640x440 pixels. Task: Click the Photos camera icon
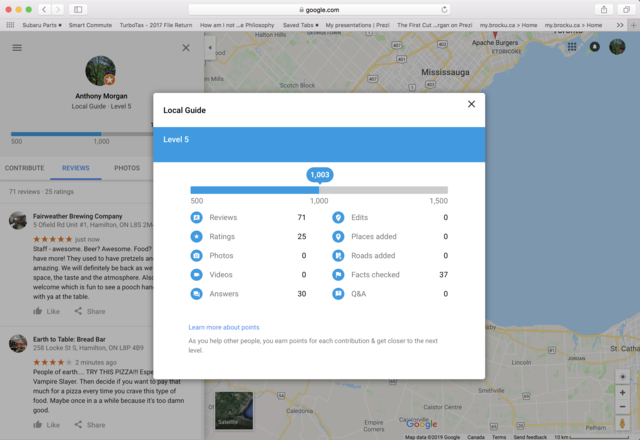[x=196, y=256]
